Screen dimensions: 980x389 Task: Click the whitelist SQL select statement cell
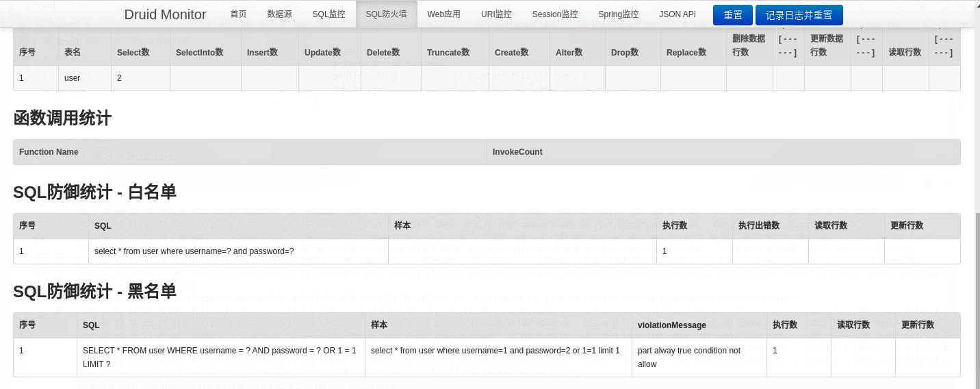[239, 251]
